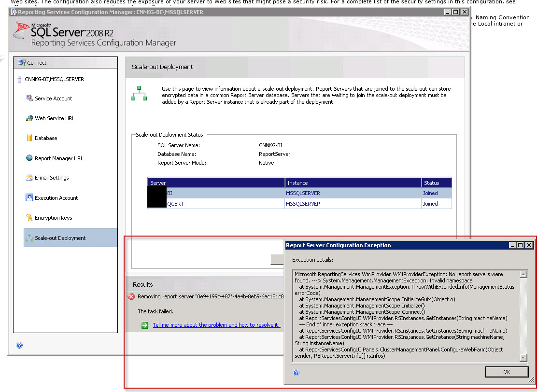Viewport: 537px width, 392px height.
Task: Click the red error icon in Results
Action: click(131, 296)
